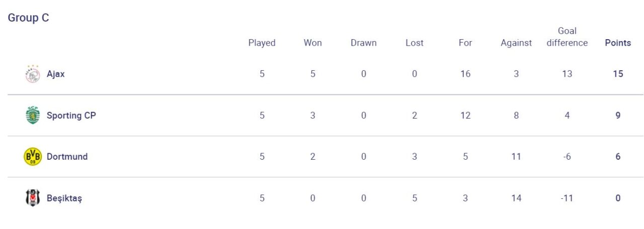644x229 pixels.
Task: Click Ajax's 15 points value
Action: pos(618,74)
